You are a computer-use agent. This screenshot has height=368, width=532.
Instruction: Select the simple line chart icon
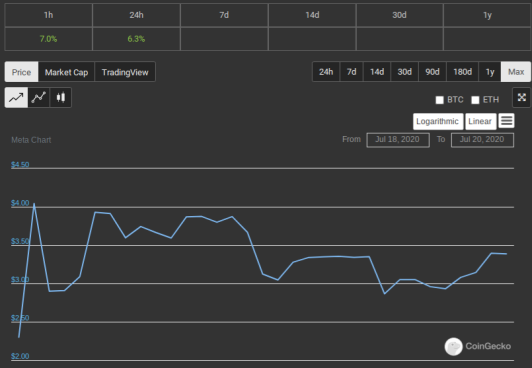pyautogui.click(x=16, y=98)
